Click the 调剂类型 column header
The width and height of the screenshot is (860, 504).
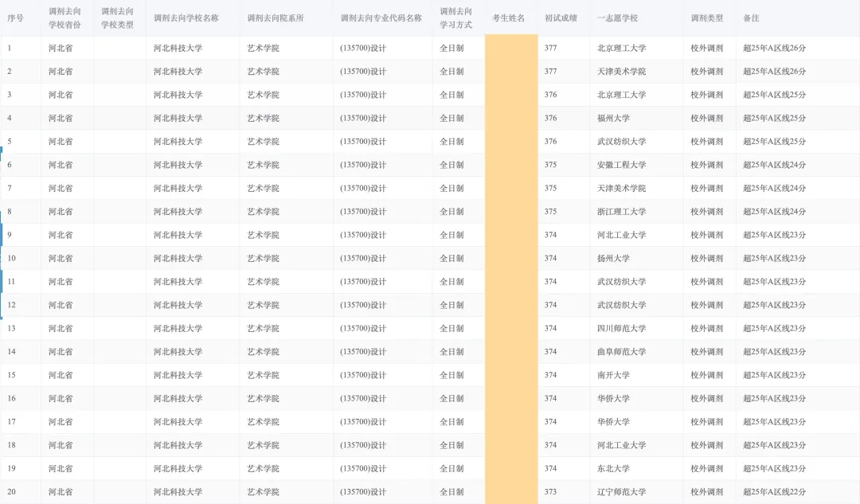tap(707, 18)
